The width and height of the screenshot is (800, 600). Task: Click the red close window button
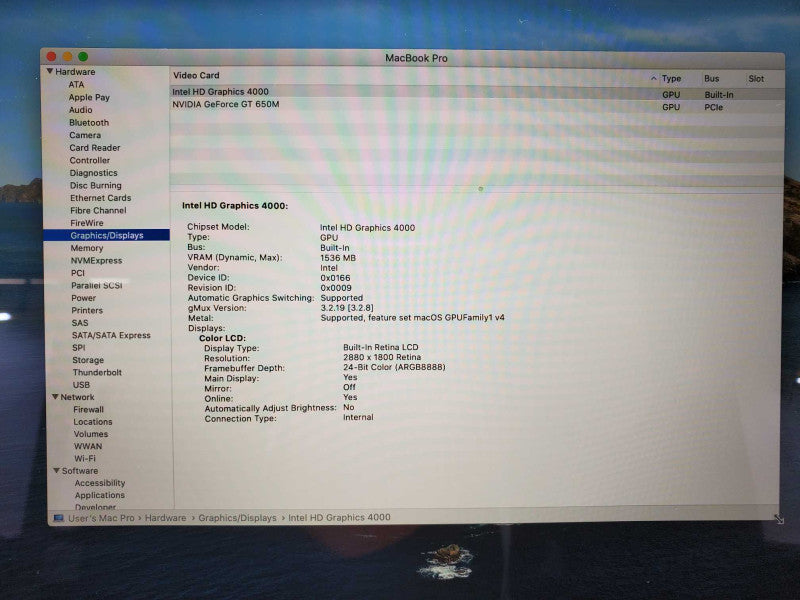[x=52, y=57]
